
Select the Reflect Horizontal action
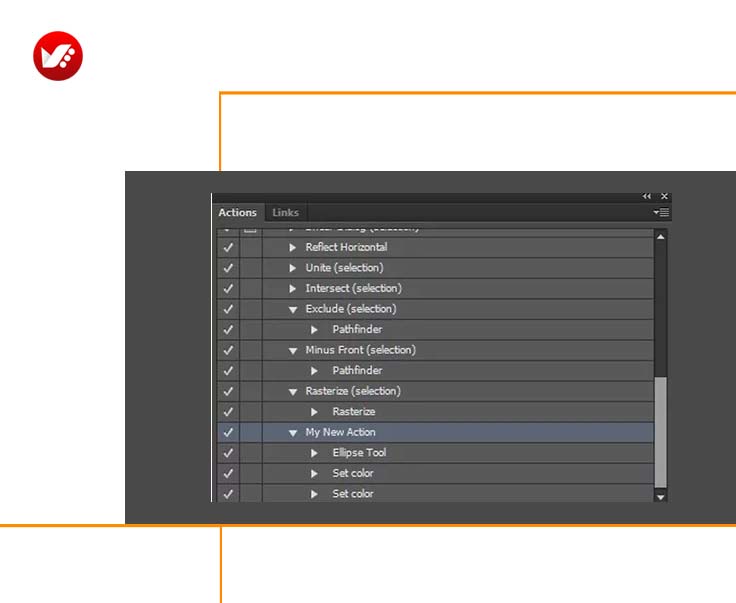[346, 247]
